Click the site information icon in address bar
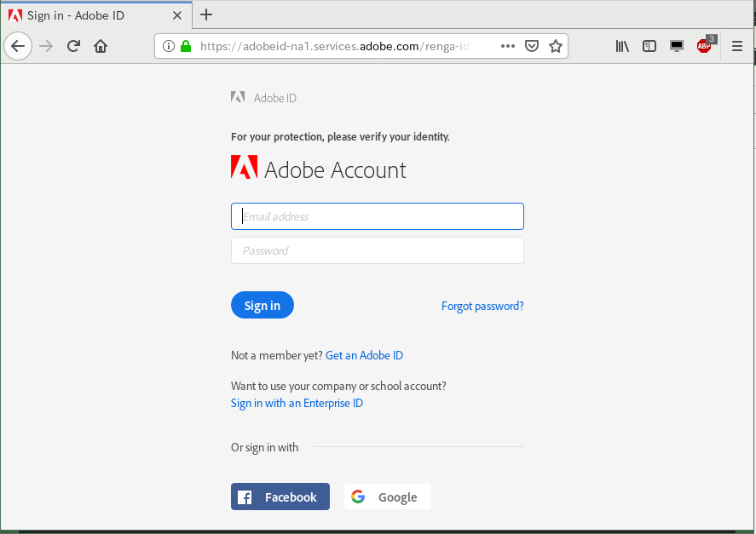 [168, 46]
